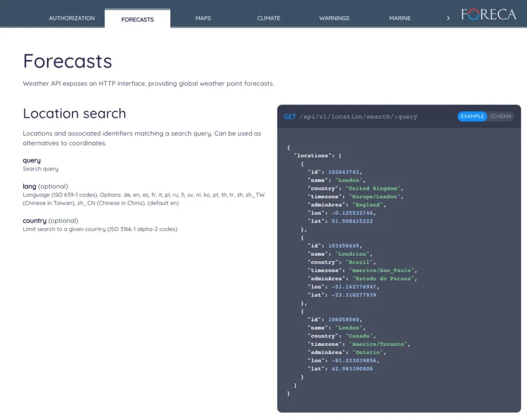Click the lat value -23.310277939

click(354, 295)
